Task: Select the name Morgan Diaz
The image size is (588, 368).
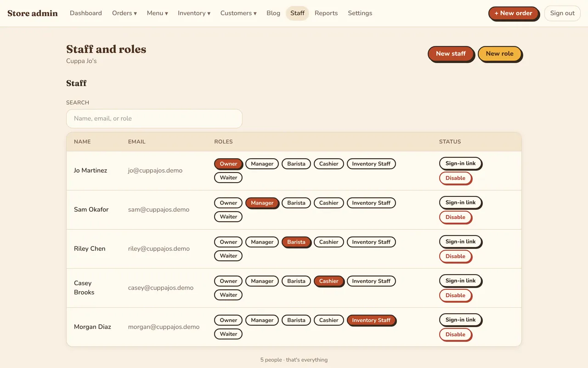Action: (x=92, y=327)
